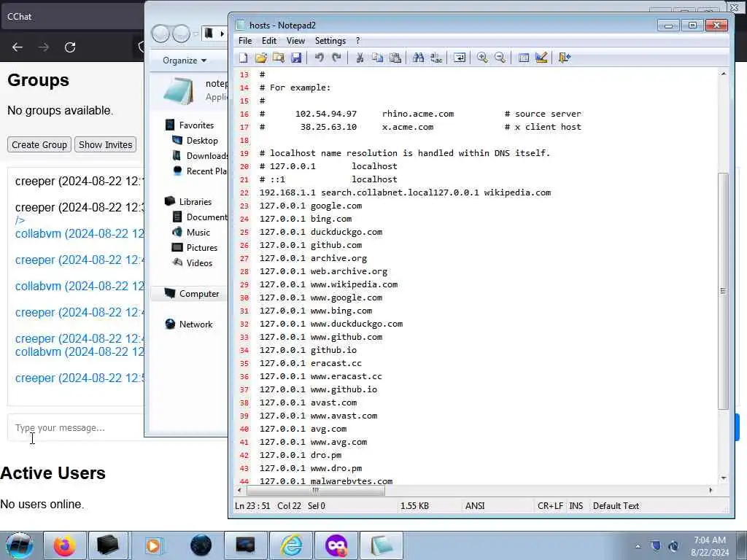Open the Settings menu in Notepad2
The height and width of the screenshot is (560, 747).
click(x=330, y=41)
